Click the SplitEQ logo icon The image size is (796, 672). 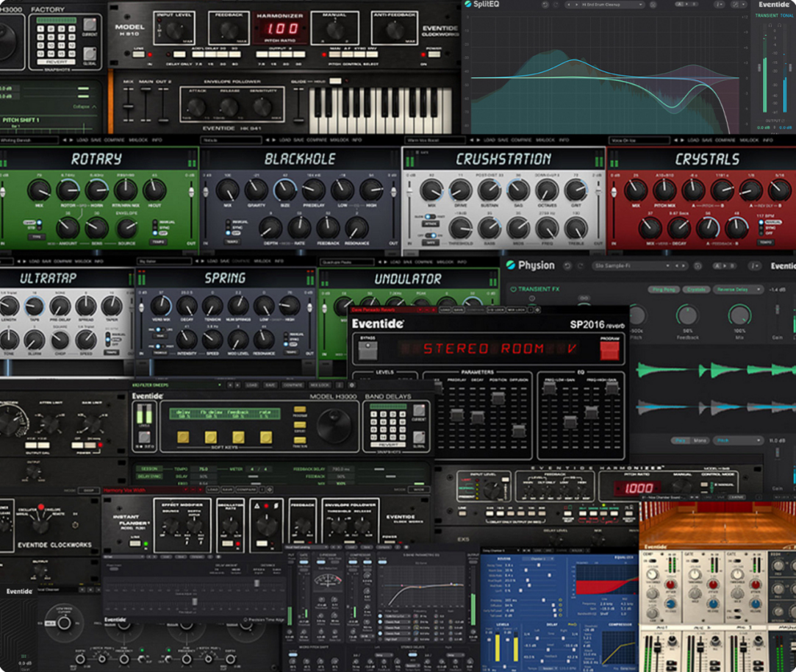click(x=467, y=4)
